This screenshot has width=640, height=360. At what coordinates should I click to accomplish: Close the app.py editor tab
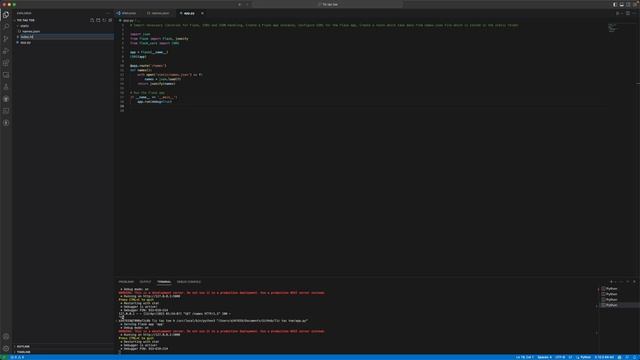(x=202, y=13)
